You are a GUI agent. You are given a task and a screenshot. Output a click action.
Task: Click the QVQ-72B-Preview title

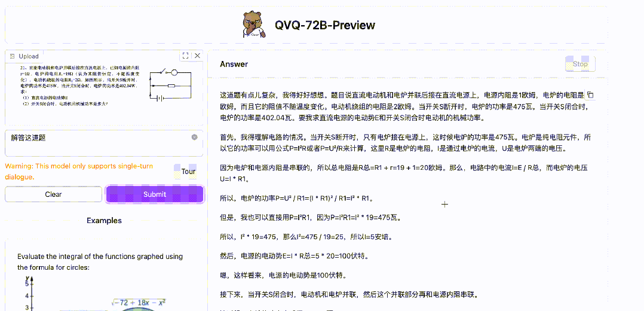(x=325, y=25)
